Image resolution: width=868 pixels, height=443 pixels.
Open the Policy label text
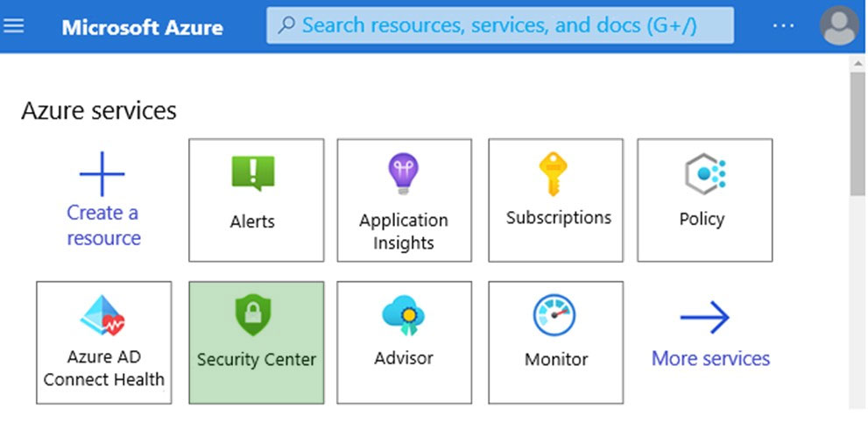point(702,219)
